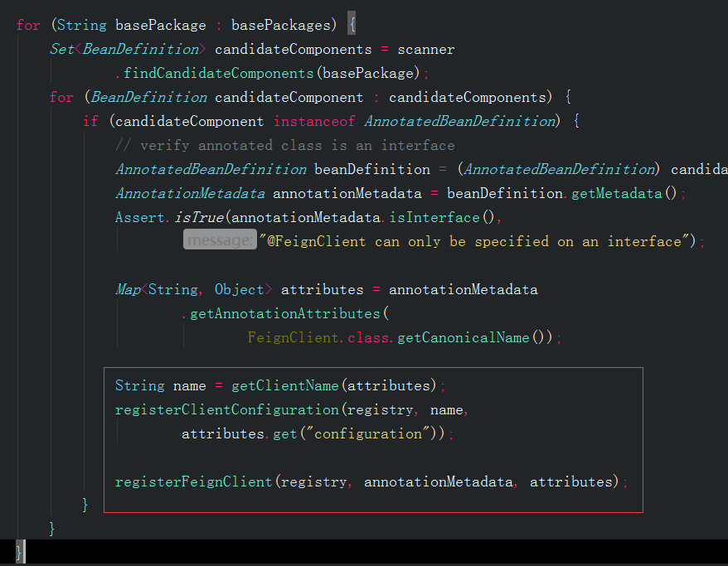Click the 'Set<BeanDefinition>' type declaration

(128, 49)
